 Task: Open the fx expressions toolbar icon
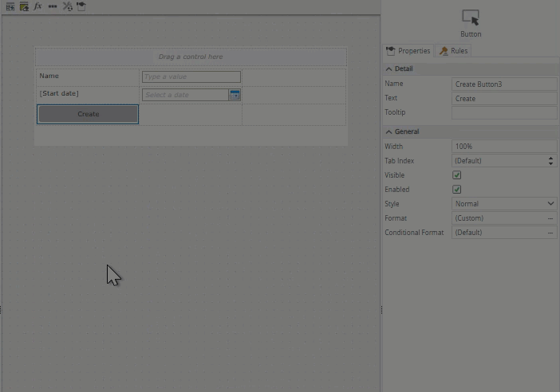point(37,6)
